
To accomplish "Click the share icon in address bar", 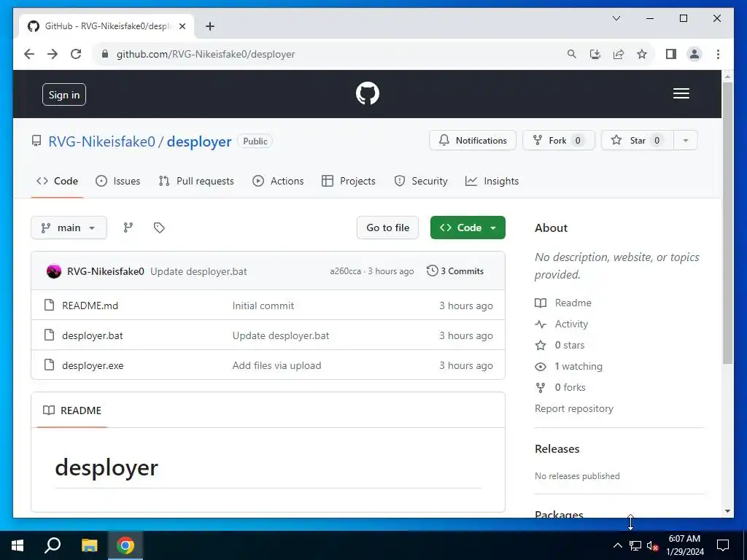I will coord(619,54).
